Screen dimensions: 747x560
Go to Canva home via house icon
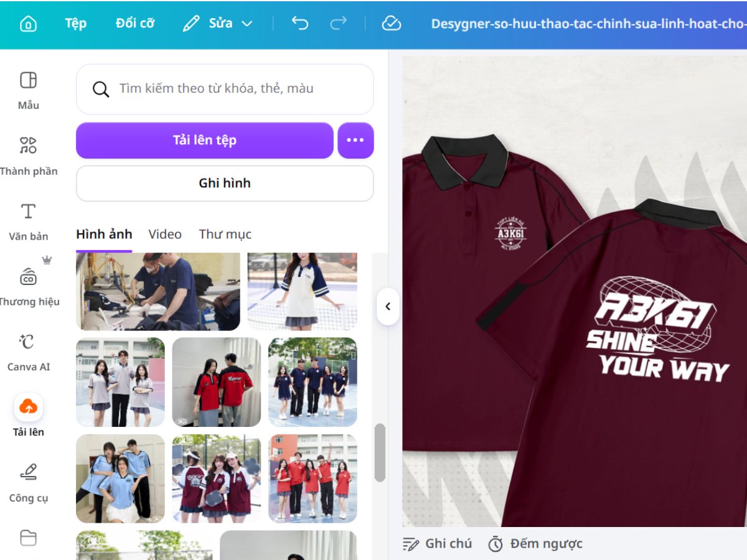click(28, 24)
